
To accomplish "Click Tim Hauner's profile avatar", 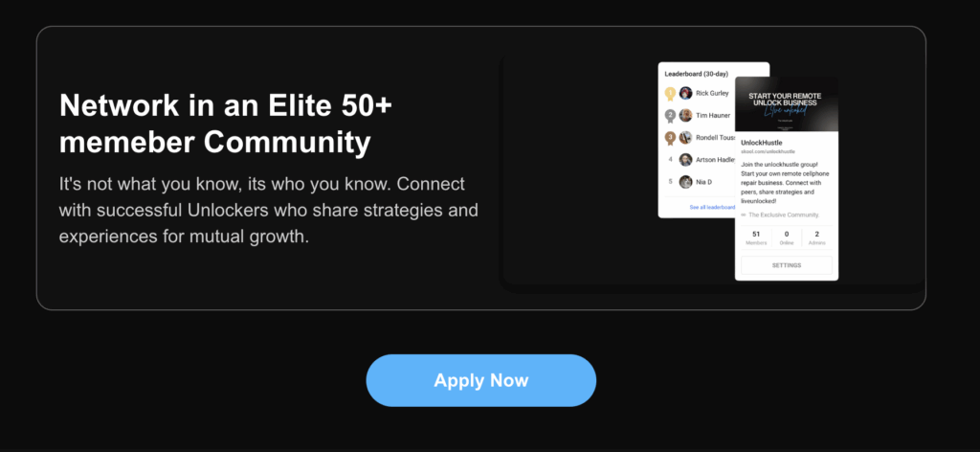I will click(x=685, y=115).
